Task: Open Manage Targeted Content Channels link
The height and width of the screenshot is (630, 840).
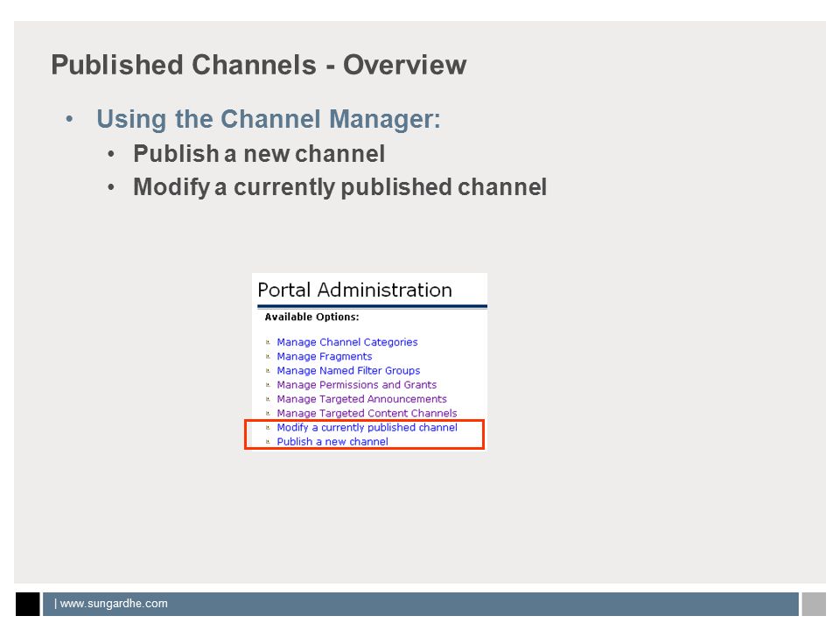Action: point(367,413)
